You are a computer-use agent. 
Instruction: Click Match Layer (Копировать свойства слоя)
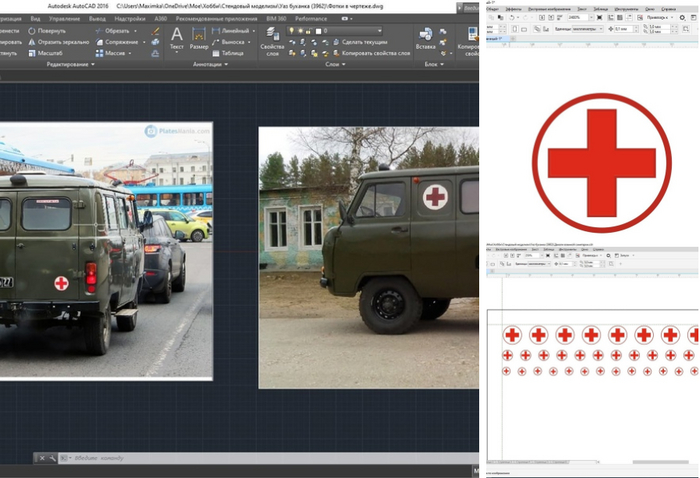pyautogui.click(x=371, y=53)
